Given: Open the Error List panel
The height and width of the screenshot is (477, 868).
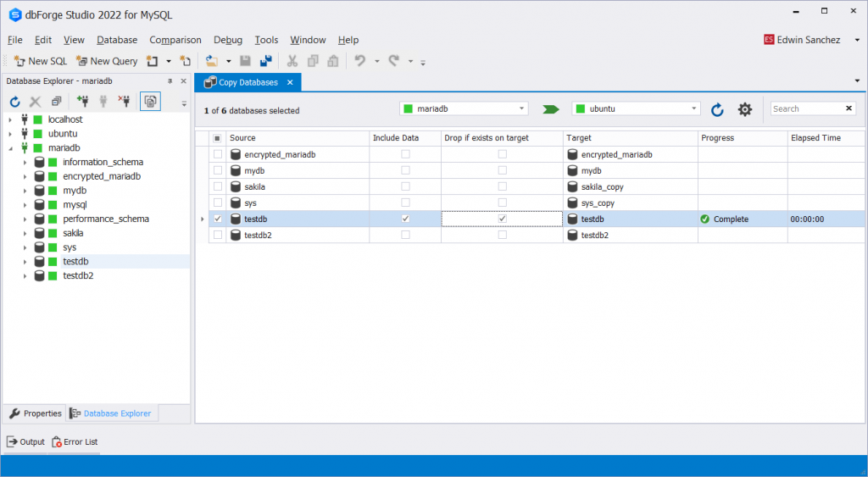Looking at the screenshot, I should point(75,441).
